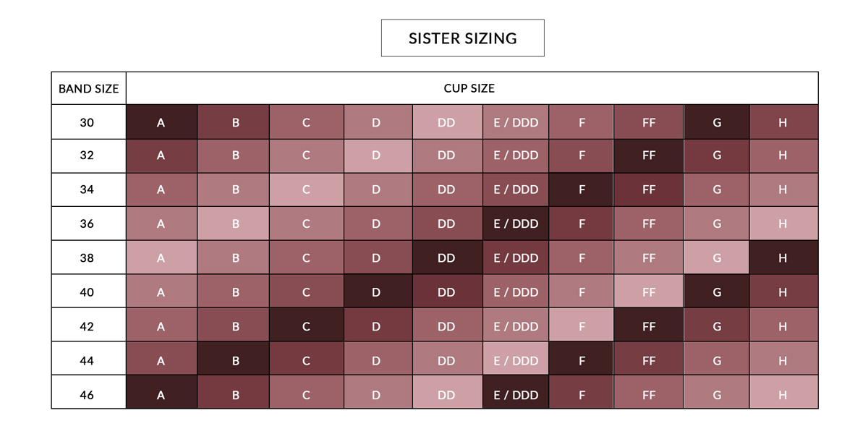Click band size 46 row label
Screen dimensions: 868x434
[88, 395]
